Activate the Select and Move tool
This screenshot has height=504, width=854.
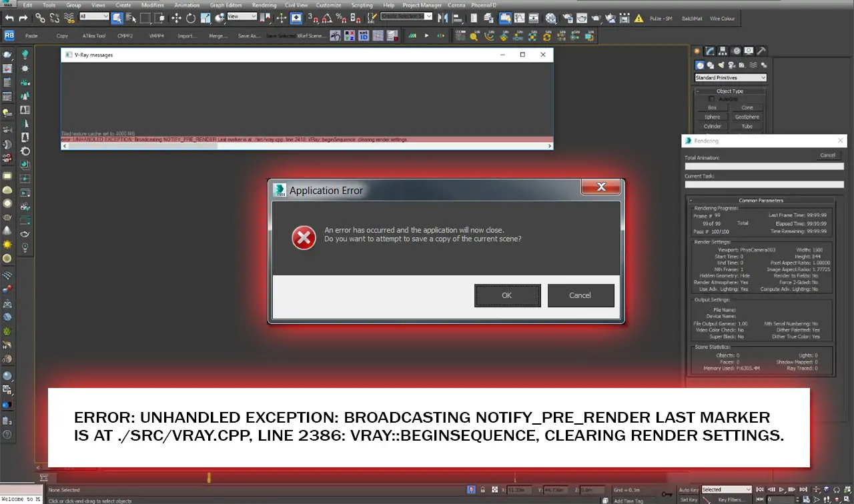(x=177, y=18)
